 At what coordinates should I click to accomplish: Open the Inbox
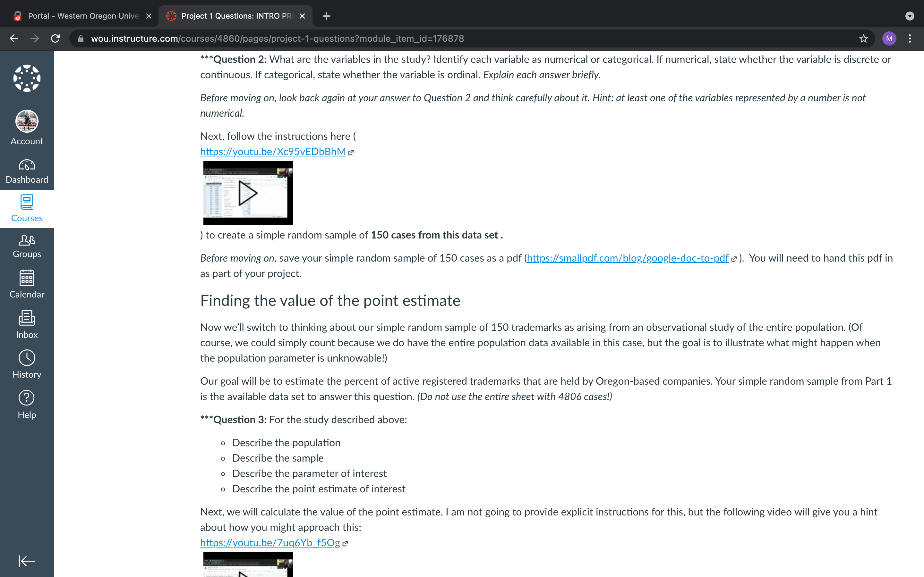27,325
